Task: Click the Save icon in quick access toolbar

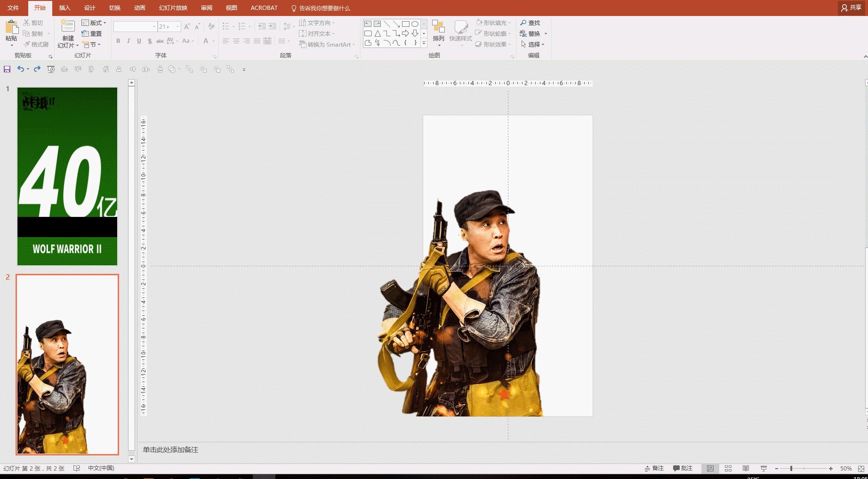Action: 7,69
